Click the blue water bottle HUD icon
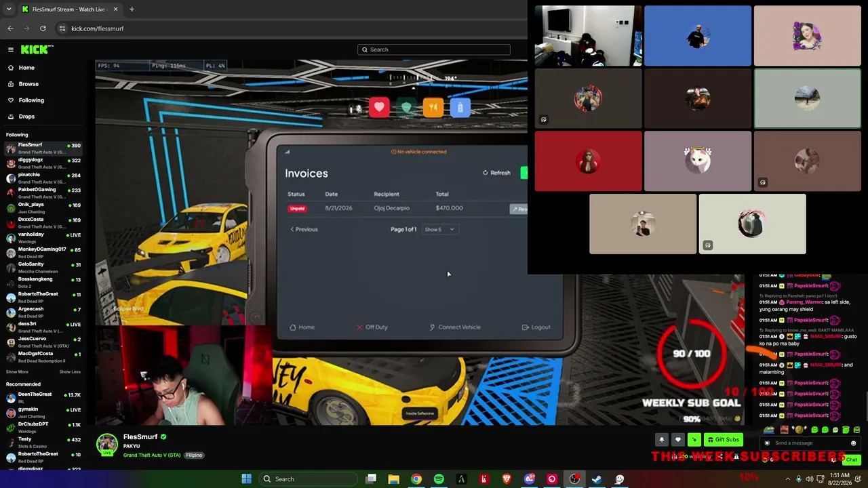The image size is (868, 488). click(460, 107)
